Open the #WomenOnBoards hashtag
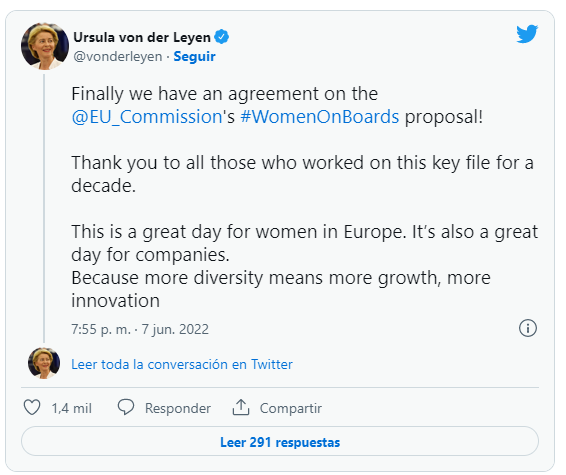The image size is (566, 475). [x=320, y=117]
